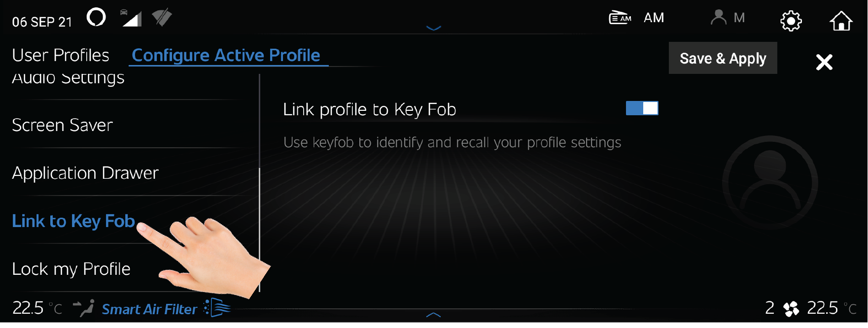Open the AM radio source icon

(x=620, y=18)
